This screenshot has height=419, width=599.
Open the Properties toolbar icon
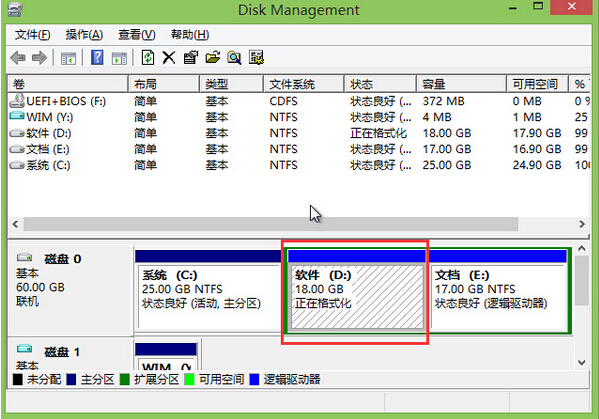click(191, 58)
